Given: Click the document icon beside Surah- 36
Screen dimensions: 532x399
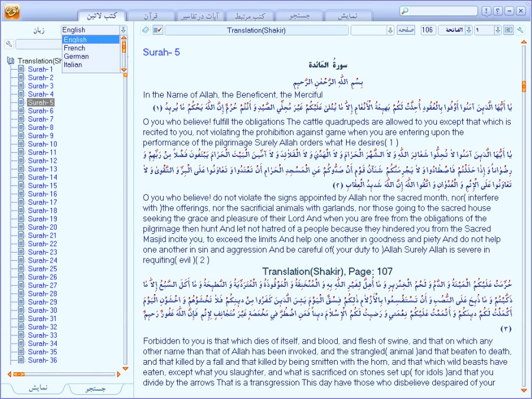Looking at the screenshot, I should (x=21, y=360).
